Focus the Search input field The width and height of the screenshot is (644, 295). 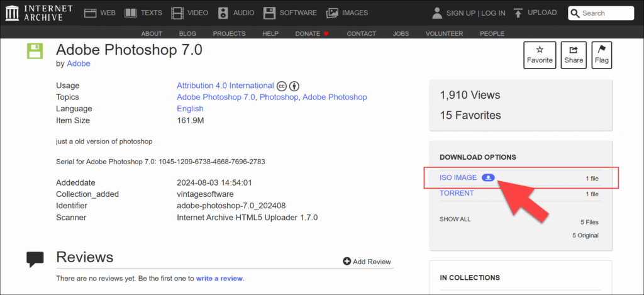click(x=601, y=13)
